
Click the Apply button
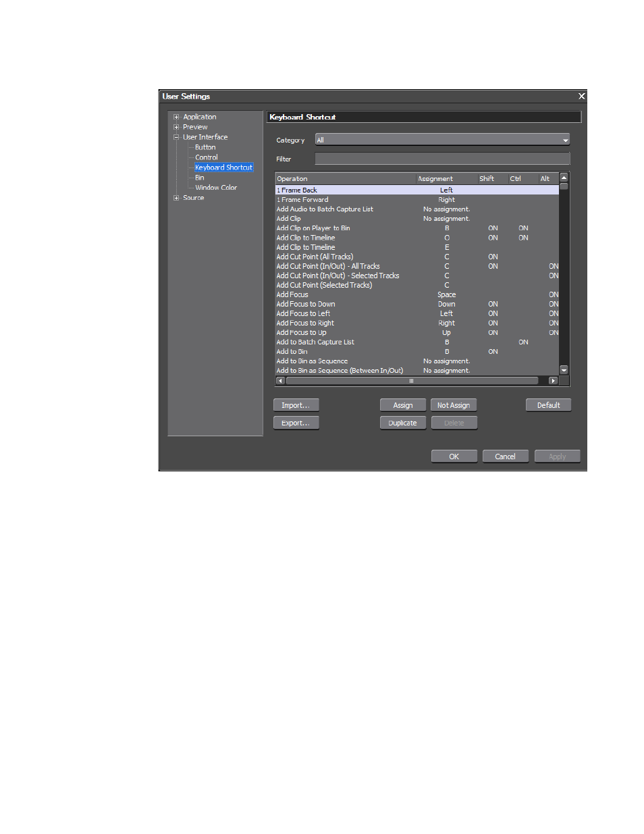click(x=557, y=457)
